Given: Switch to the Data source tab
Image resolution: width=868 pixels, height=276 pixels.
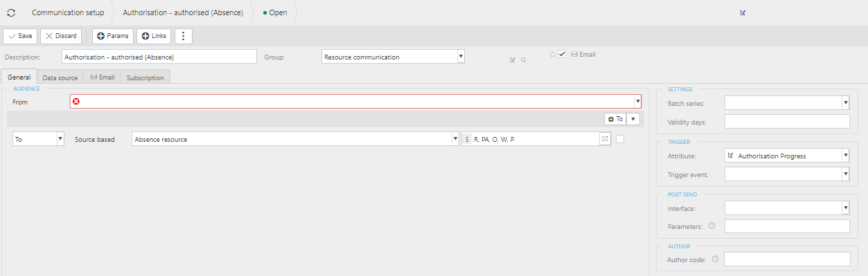Looking at the screenshot, I should 60,77.
